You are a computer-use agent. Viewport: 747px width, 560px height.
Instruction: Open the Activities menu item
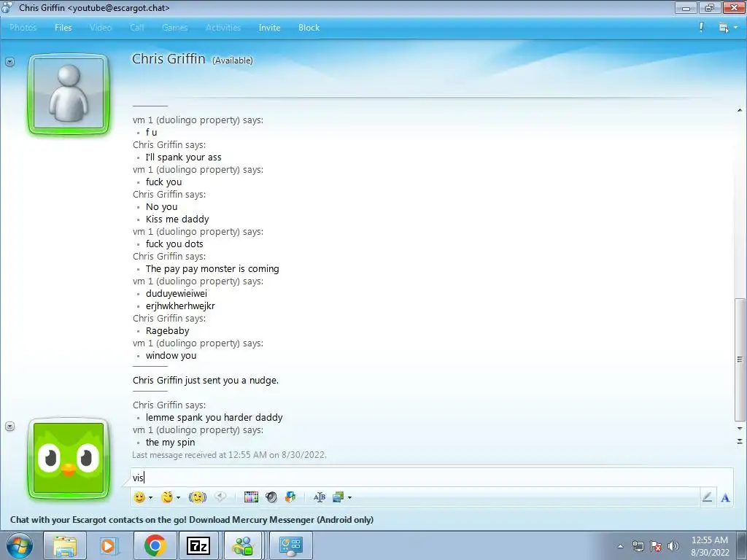223,28
